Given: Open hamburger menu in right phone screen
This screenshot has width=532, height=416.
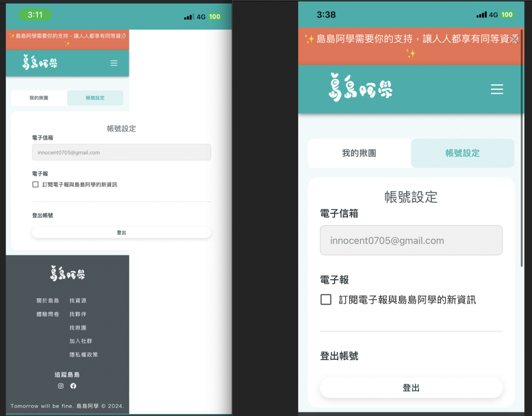Looking at the screenshot, I should point(497,89).
